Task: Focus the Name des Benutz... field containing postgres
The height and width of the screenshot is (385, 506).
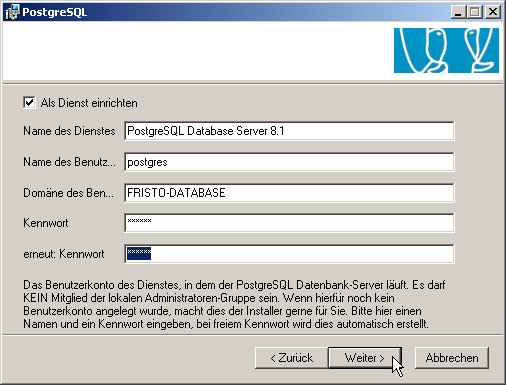Action: [289, 162]
